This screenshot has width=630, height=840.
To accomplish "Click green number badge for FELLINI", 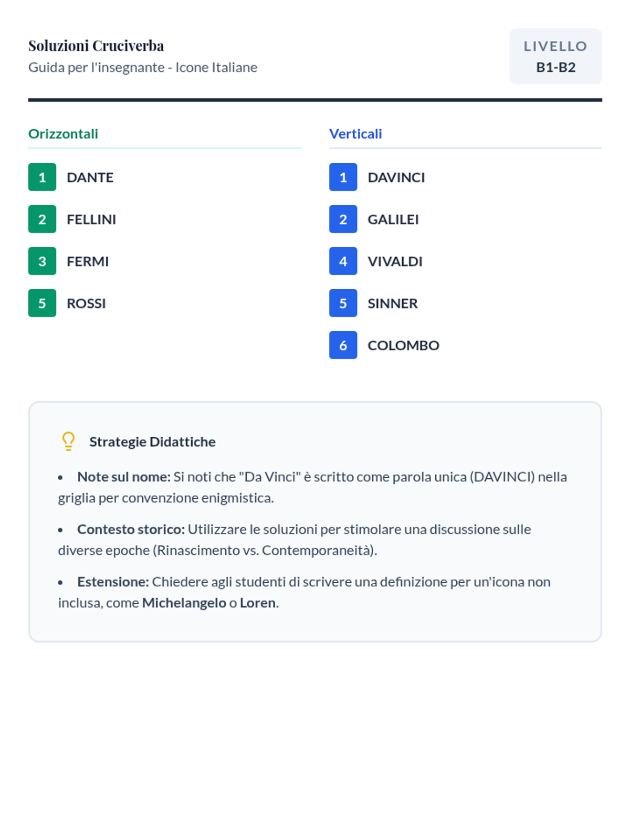I will tap(42, 219).
